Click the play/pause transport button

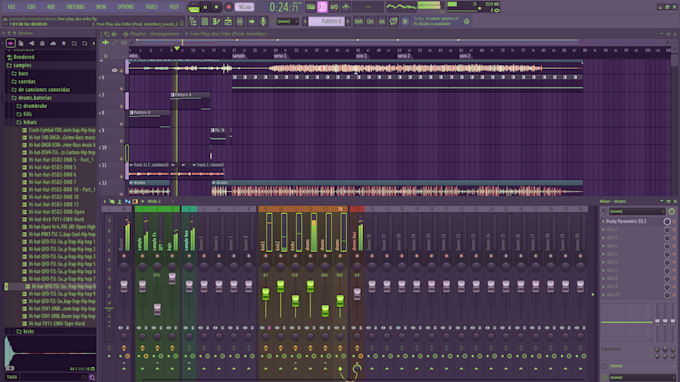(206, 7)
